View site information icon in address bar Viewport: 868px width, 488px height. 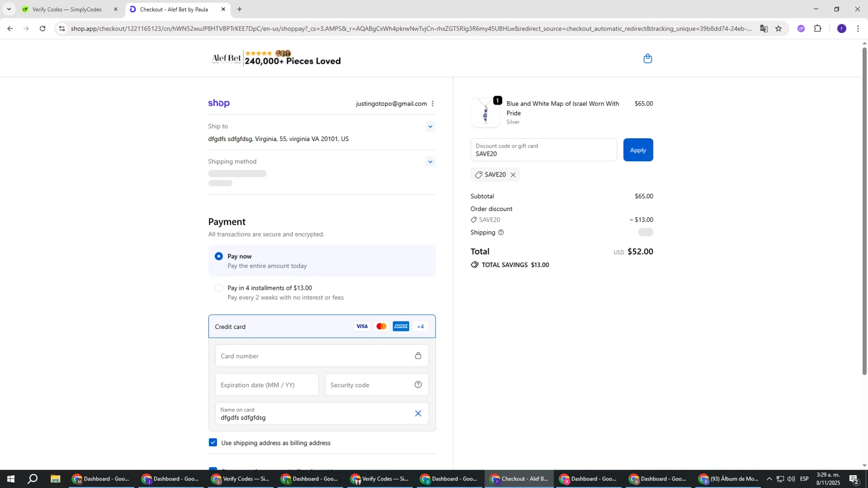point(62,28)
